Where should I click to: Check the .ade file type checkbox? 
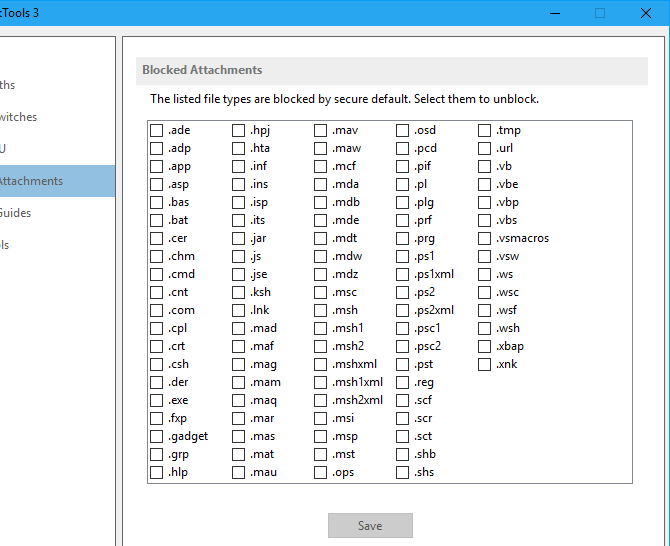pos(156,130)
